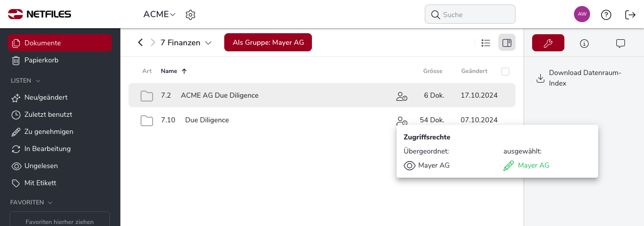This screenshot has width=644, height=226.
Task: Click the access rights icon for row 7.10
Action: tap(402, 121)
